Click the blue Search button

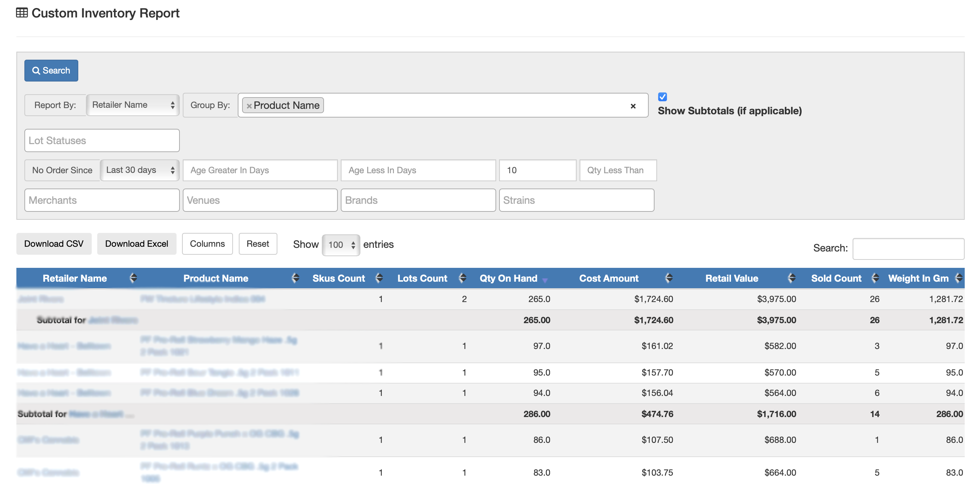pyautogui.click(x=51, y=70)
